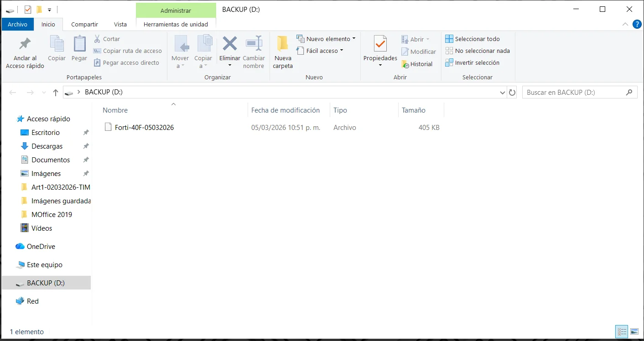Select Este equipo in the sidebar

click(45, 265)
